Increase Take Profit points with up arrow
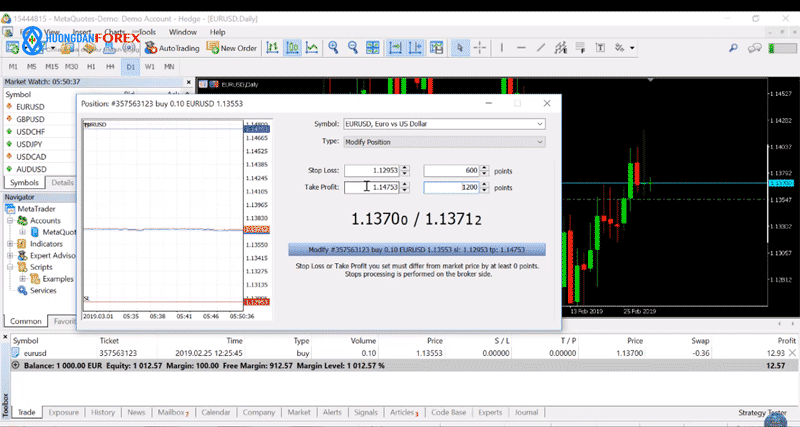 pyautogui.click(x=485, y=184)
